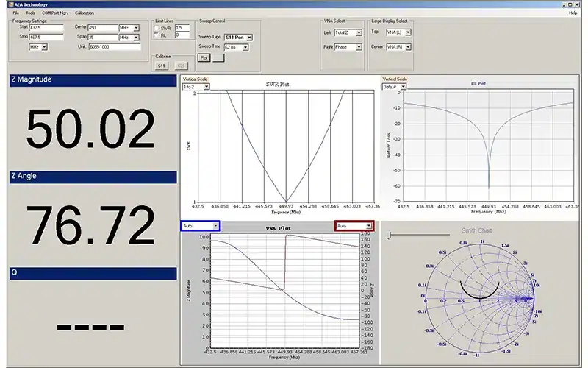
Task: Click the S11 calibrate button
Action: pos(162,66)
